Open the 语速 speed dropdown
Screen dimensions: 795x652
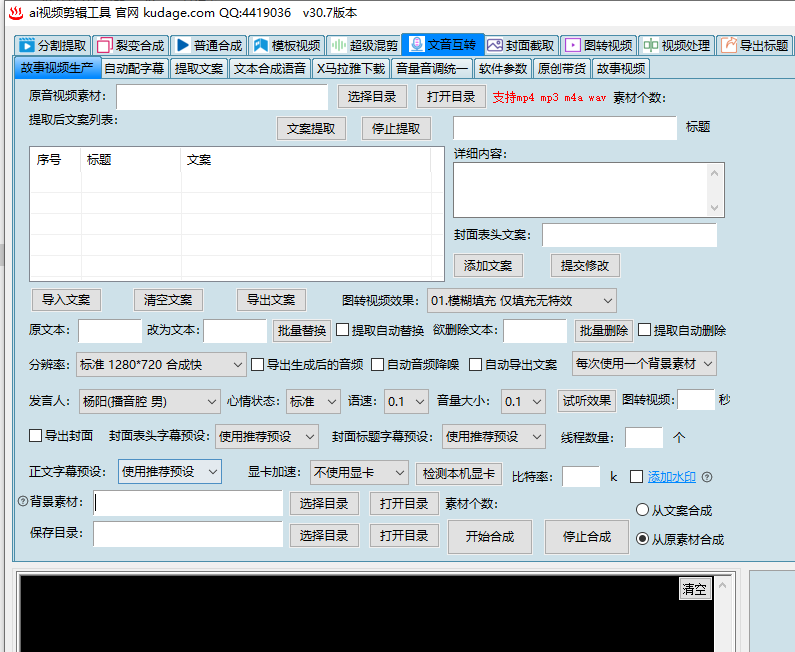(x=406, y=402)
